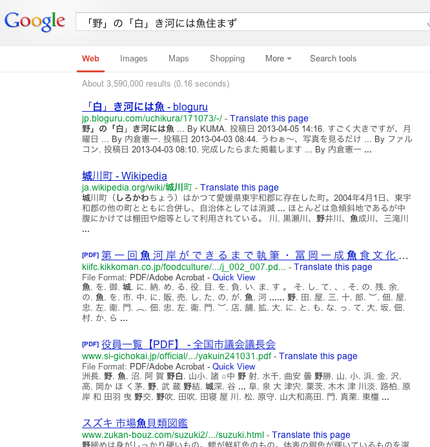
Task: Open Quick View for yakuin241031.pdf
Action: click(234, 366)
